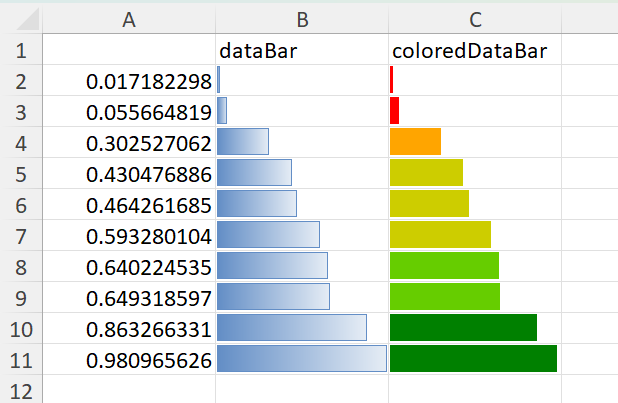The width and height of the screenshot is (618, 403).
Task: Select row 3 header
Action: tap(21, 112)
